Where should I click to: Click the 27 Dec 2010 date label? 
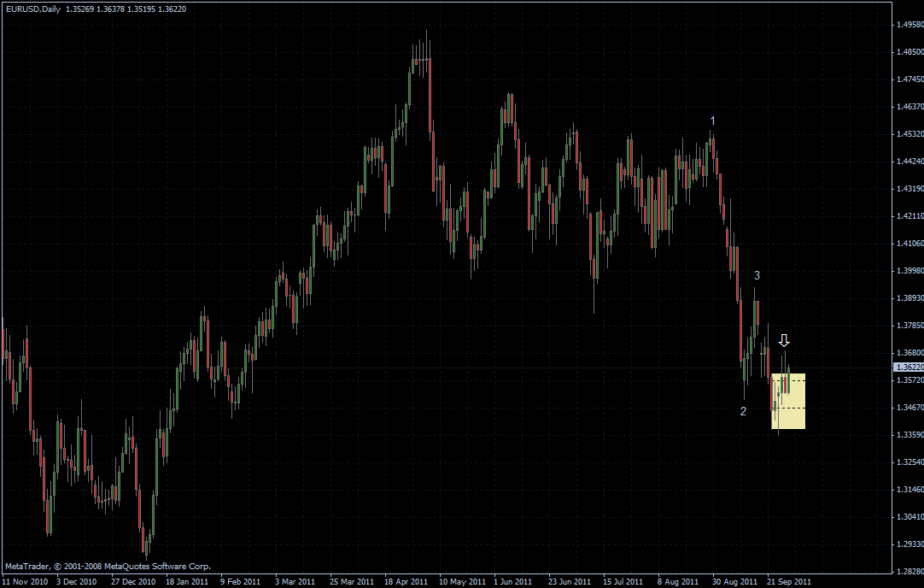pos(133,581)
